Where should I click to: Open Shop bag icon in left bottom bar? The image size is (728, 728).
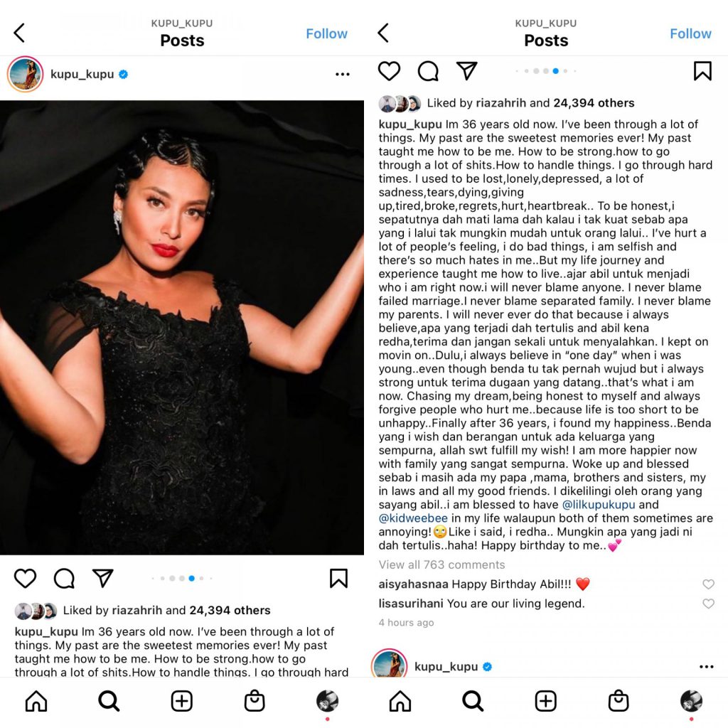[x=255, y=701]
